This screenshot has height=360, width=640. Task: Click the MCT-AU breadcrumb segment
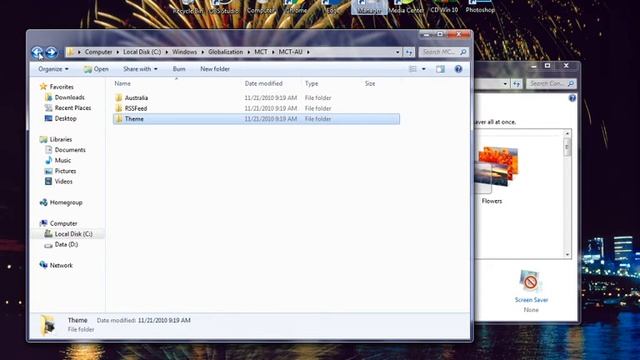coord(290,52)
